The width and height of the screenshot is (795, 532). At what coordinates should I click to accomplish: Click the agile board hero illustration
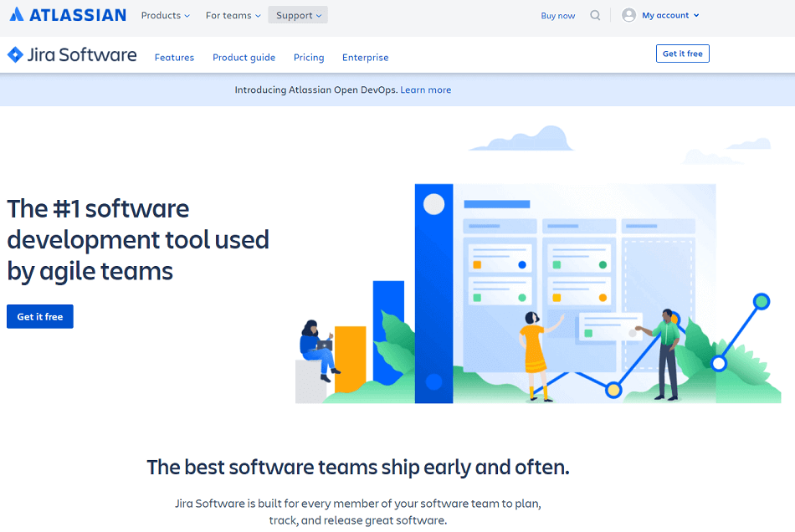pos(538,264)
